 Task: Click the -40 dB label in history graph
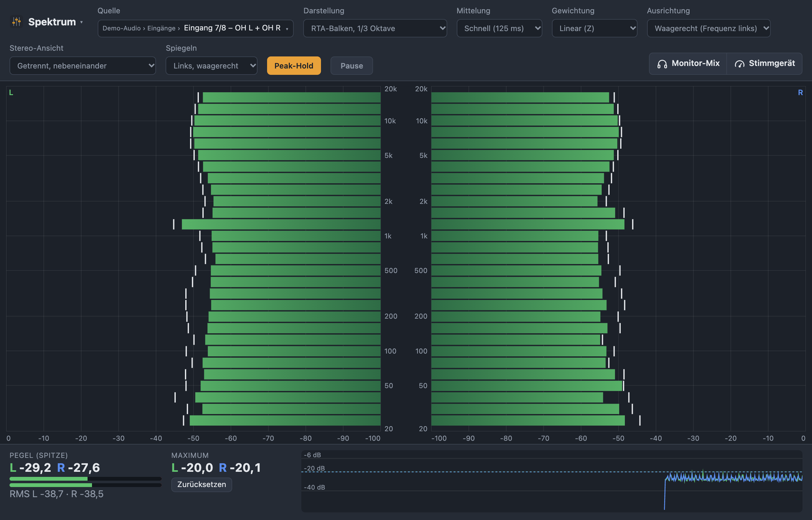314,487
